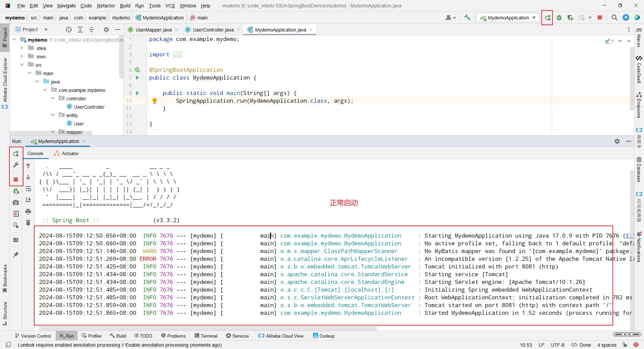Hide the Run tool window
Image resolution: width=644 pixels, height=349 pixels.
pyautogui.click(x=629, y=141)
